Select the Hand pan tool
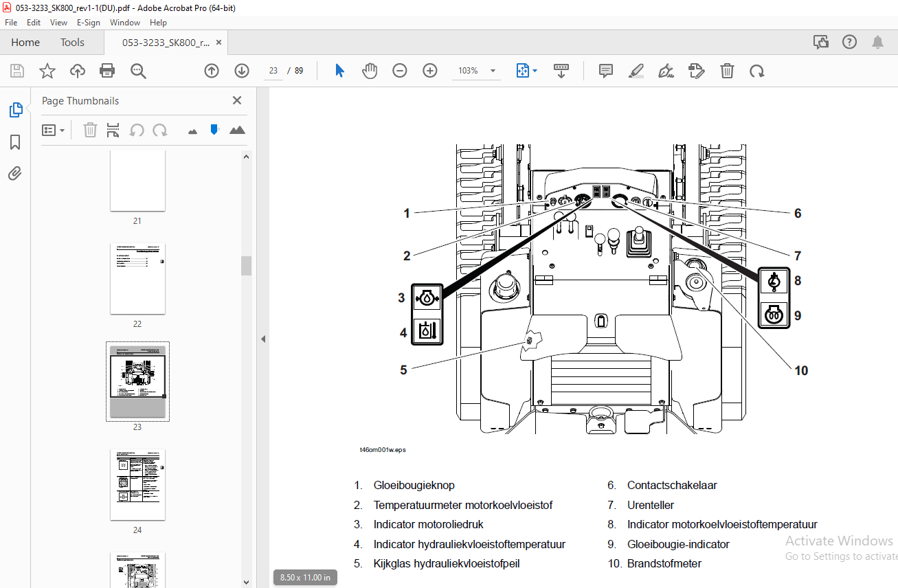This screenshot has height=588, width=898. click(x=370, y=71)
